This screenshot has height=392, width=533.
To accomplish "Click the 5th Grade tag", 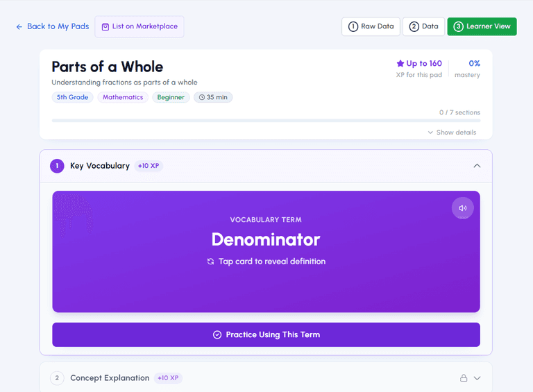I will click(x=72, y=97).
